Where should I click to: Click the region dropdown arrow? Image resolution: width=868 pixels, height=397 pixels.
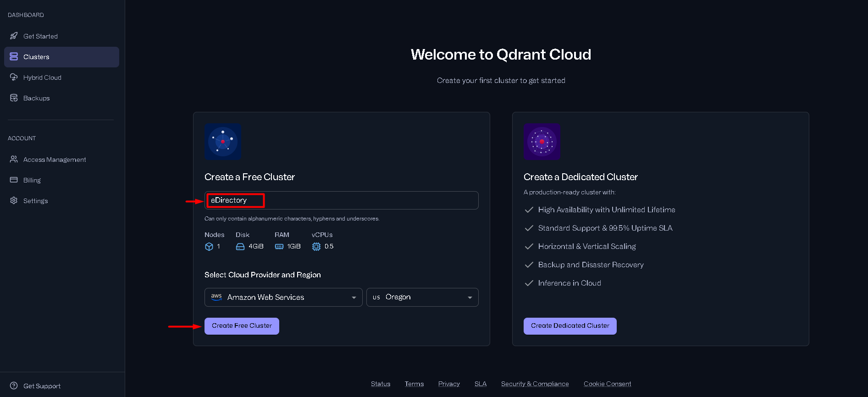click(470, 298)
